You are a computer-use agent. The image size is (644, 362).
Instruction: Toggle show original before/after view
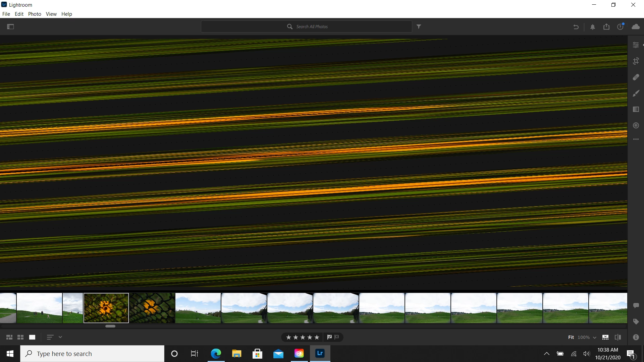618,337
